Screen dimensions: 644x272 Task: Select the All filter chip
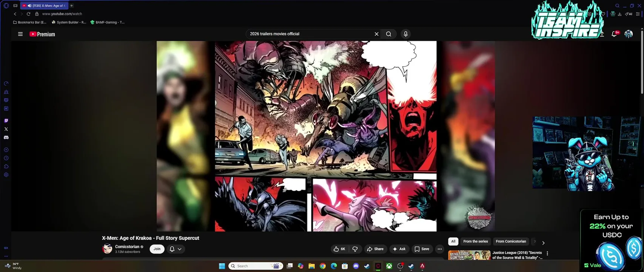coord(453,241)
